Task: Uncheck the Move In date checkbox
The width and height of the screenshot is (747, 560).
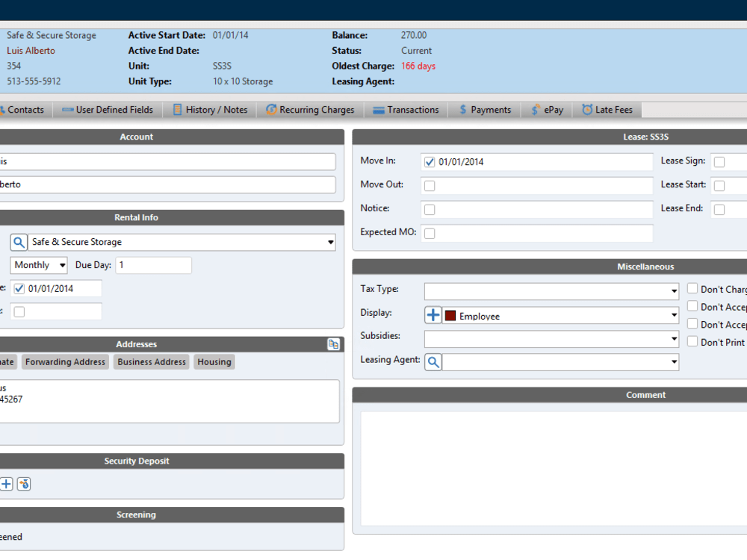Action: [x=430, y=162]
